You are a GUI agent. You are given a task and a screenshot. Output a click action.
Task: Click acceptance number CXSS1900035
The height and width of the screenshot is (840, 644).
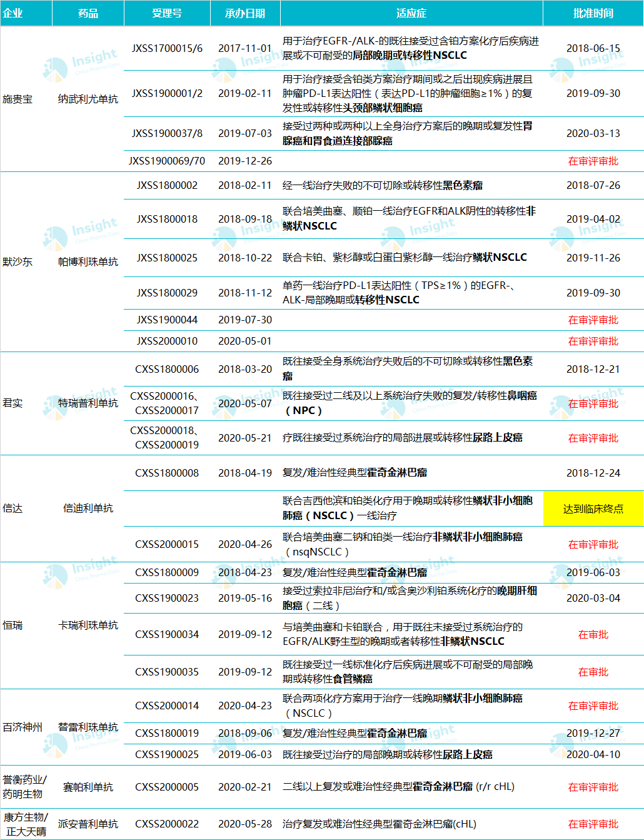167,672
